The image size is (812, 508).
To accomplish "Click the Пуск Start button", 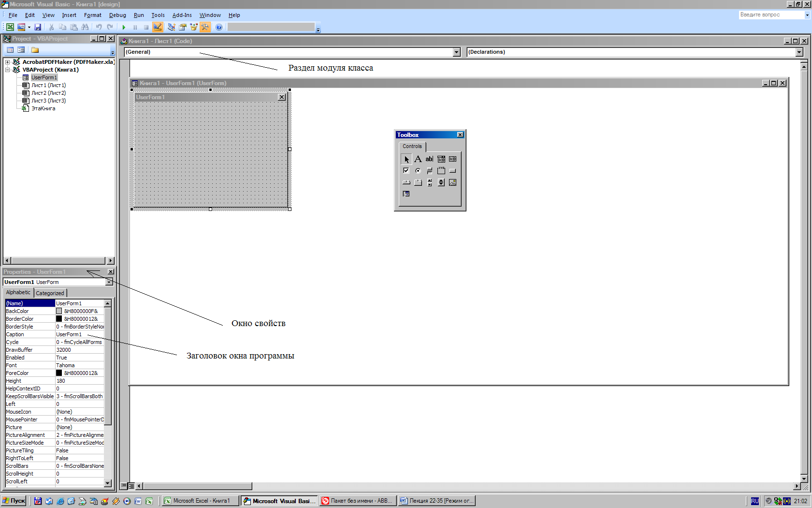I will coord(14,501).
